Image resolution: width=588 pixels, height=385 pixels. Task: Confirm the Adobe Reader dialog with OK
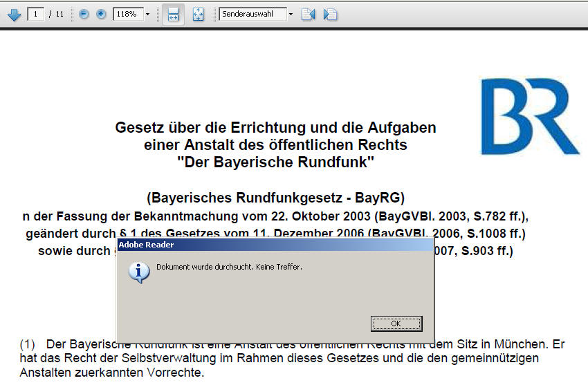click(x=396, y=323)
